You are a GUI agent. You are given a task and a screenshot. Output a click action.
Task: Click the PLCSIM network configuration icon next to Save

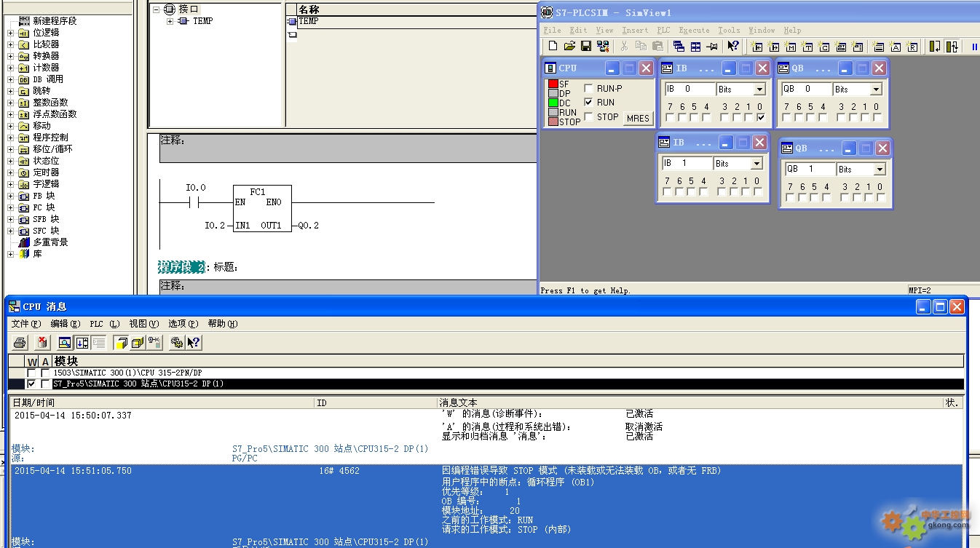coord(603,46)
